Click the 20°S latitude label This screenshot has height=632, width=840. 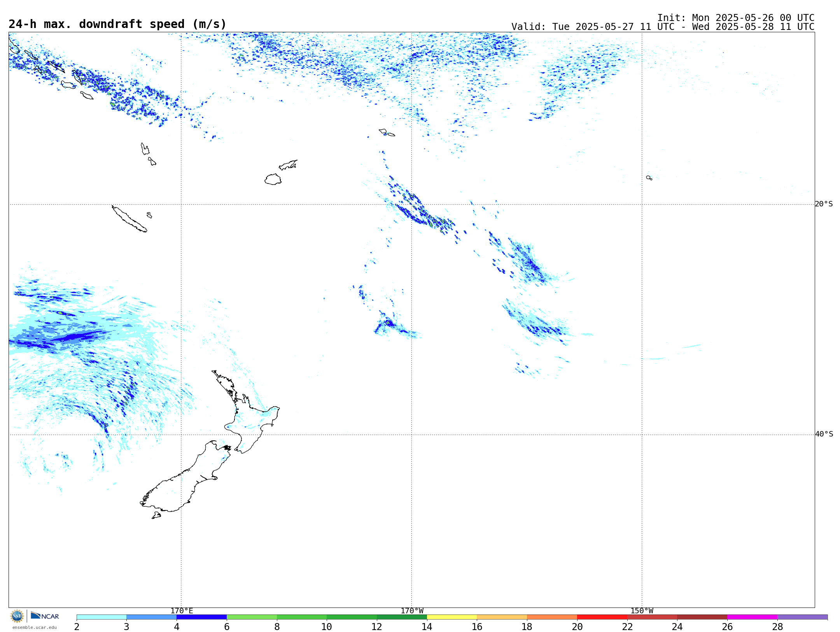click(824, 204)
